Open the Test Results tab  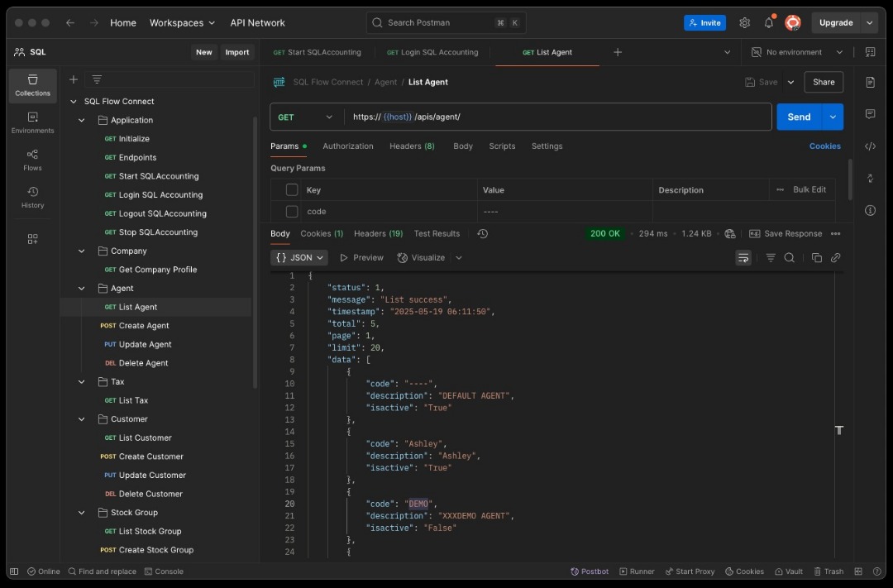coord(437,234)
